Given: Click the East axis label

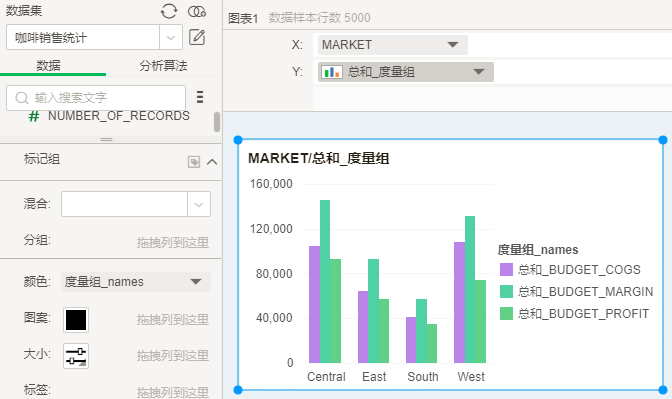Looking at the screenshot, I should pos(374,377).
